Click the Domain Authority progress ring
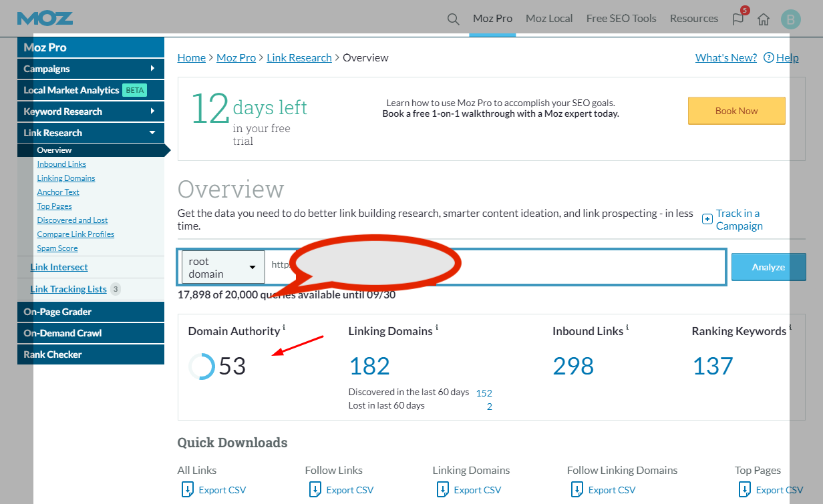 (x=202, y=366)
